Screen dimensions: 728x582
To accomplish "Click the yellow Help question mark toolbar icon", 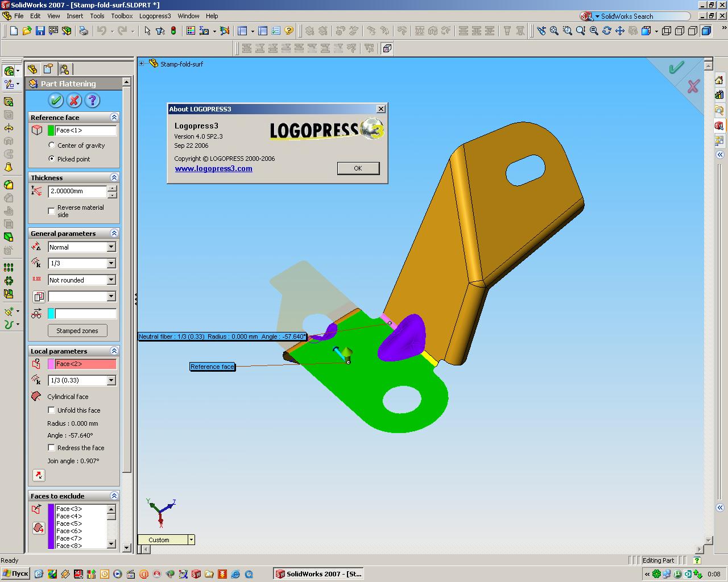I will point(289,31).
